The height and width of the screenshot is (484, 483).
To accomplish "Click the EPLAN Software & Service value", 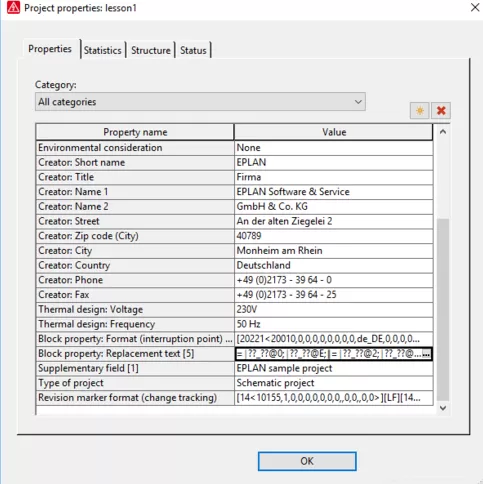I will (x=334, y=192).
